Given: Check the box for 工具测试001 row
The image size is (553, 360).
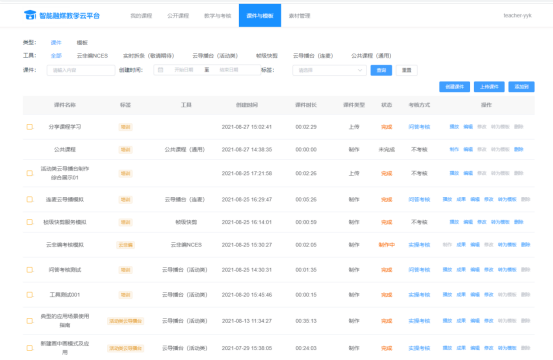Looking at the screenshot, I should click(30, 295).
